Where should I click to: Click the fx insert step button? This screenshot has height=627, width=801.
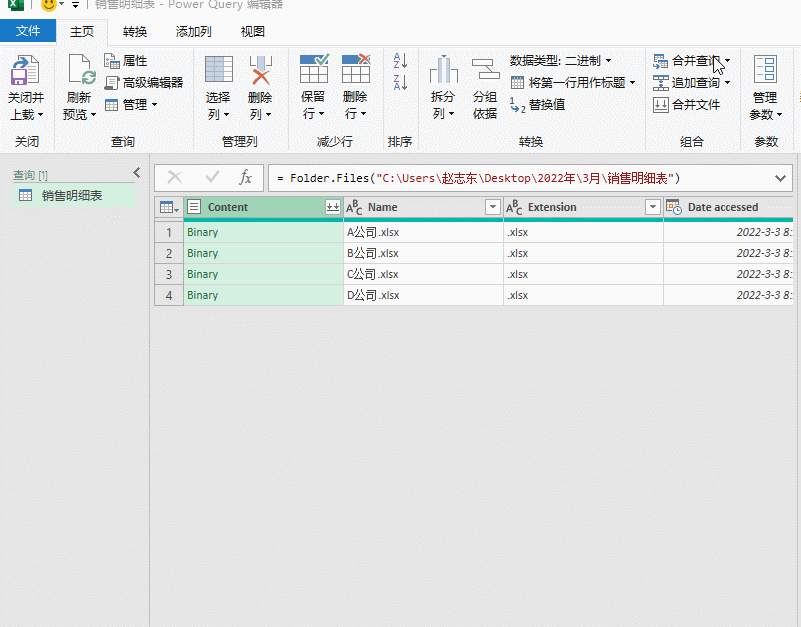[x=246, y=178]
